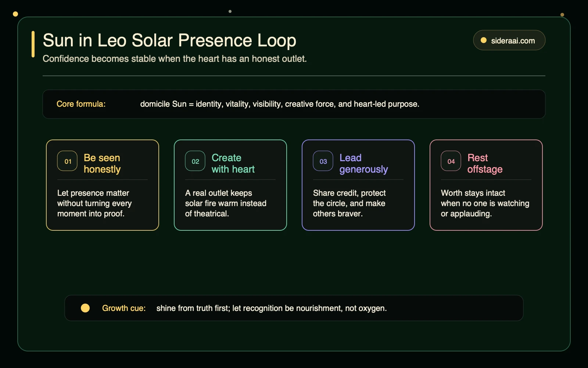This screenshot has height=368, width=588.
Task: Click the 'Be seen honestly' card heading
Action: point(102,163)
